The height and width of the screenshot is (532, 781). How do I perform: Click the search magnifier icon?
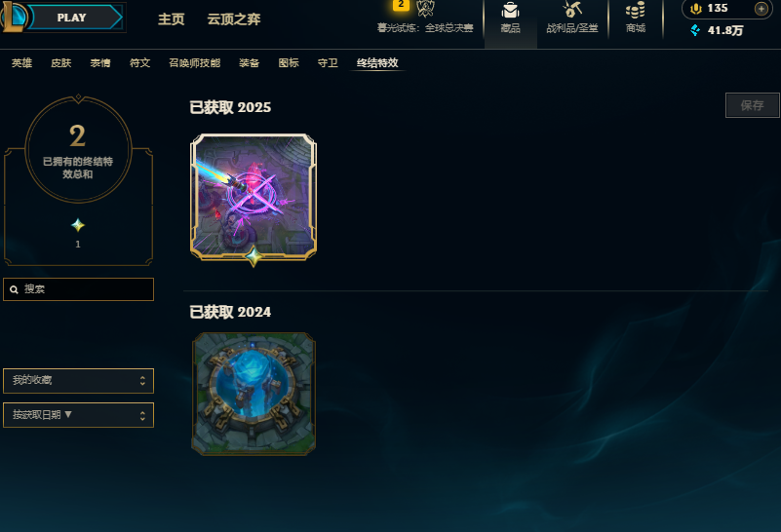(14, 289)
